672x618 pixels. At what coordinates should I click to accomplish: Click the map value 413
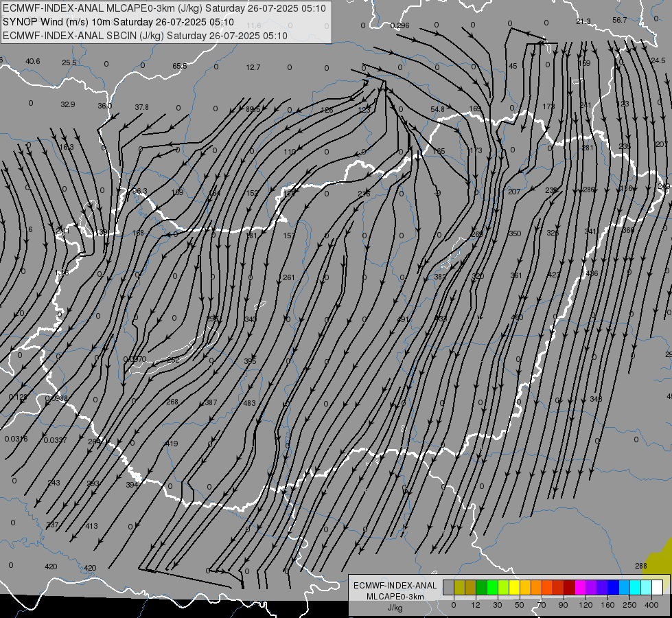pyautogui.click(x=91, y=526)
